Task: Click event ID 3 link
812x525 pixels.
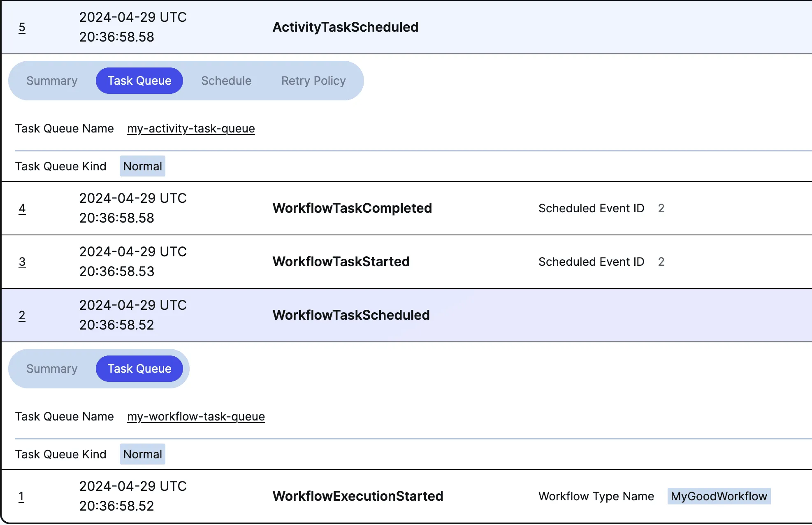Action: pyautogui.click(x=22, y=262)
